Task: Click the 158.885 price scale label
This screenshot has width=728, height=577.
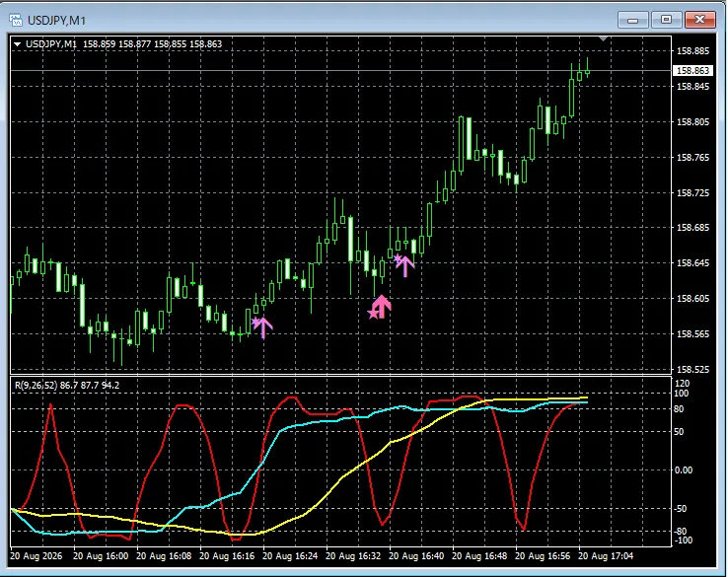Action: point(692,51)
